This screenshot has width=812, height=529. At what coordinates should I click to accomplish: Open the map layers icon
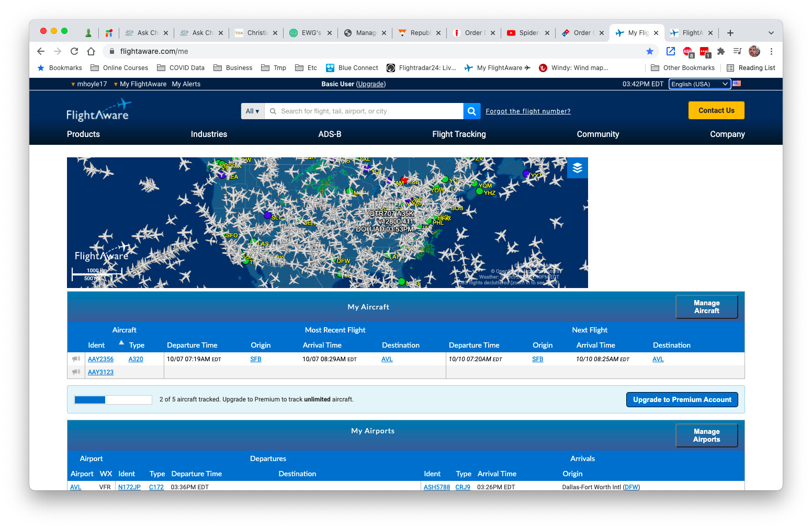coord(577,168)
